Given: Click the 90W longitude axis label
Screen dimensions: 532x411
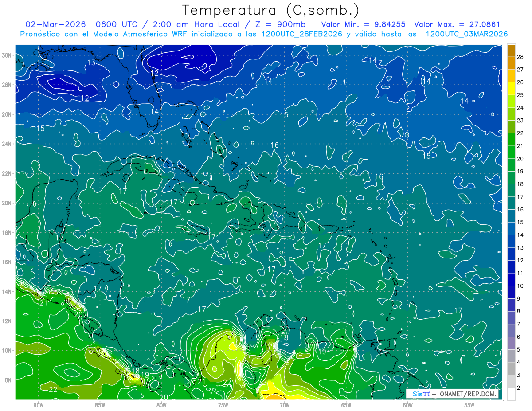Looking at the screenshot, I should coord(39,405).
